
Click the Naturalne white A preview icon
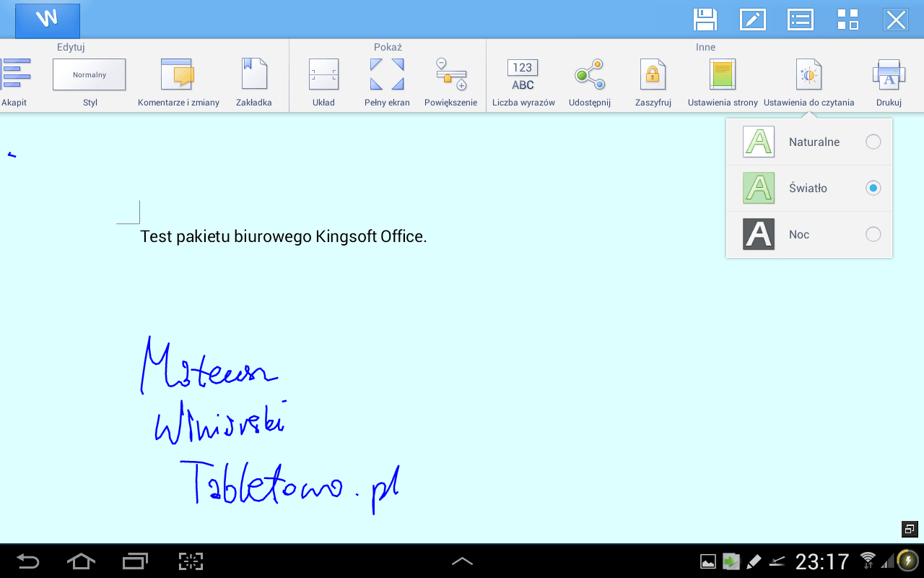click(759, 142)
